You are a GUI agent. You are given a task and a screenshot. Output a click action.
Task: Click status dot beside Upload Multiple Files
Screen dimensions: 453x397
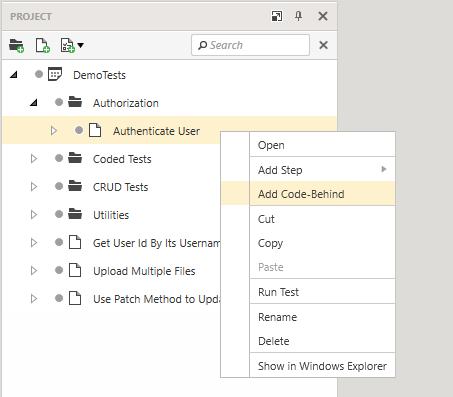59,270
